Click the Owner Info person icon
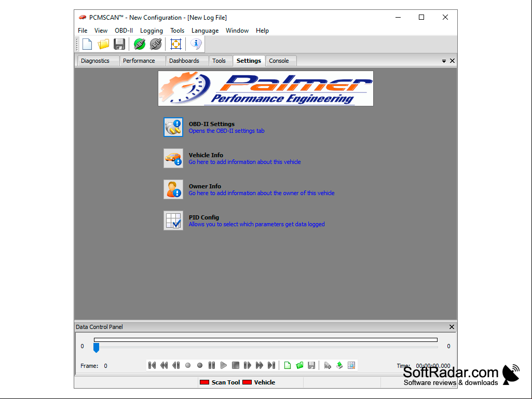Image resolution: width=532 pixels, height=399 pixels. 173,189
